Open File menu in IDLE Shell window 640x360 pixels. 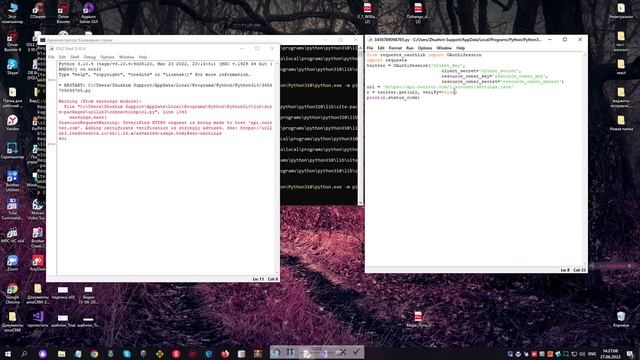coord(51,57)
